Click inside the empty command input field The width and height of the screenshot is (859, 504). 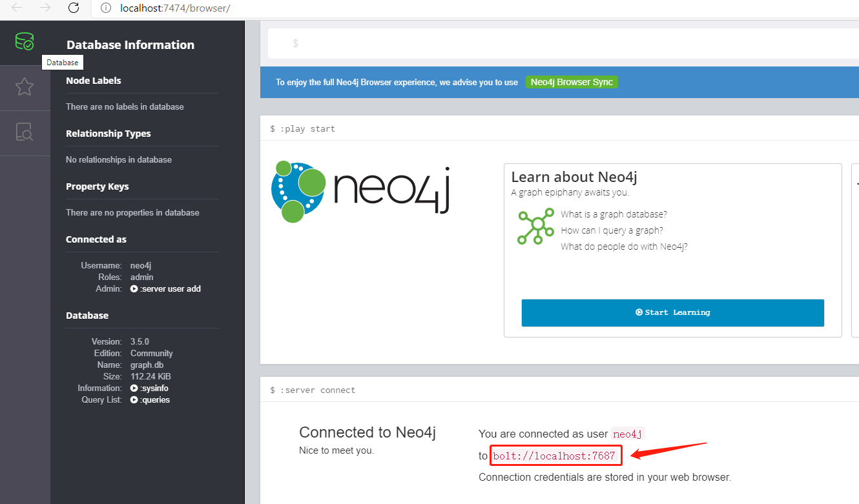(x=452, y=43)
